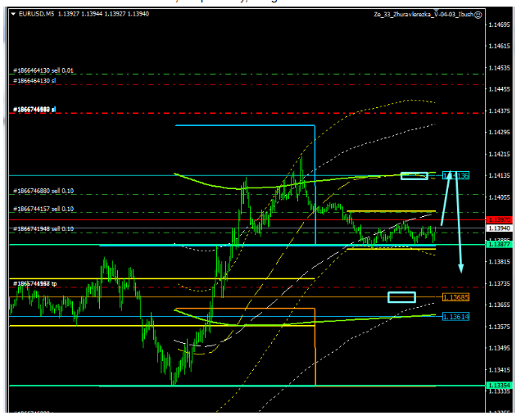Click 1.14055 on the price scale
521x420 pixels.
coord(500,197)
